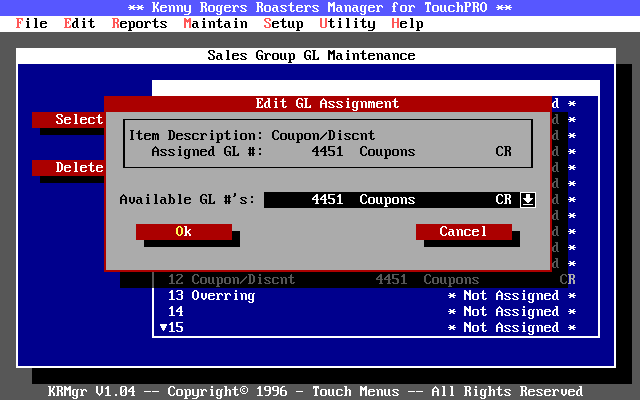Viewport: 640px width, 400px height.
Task: Open the Reports menu
Action: point(139,24)
